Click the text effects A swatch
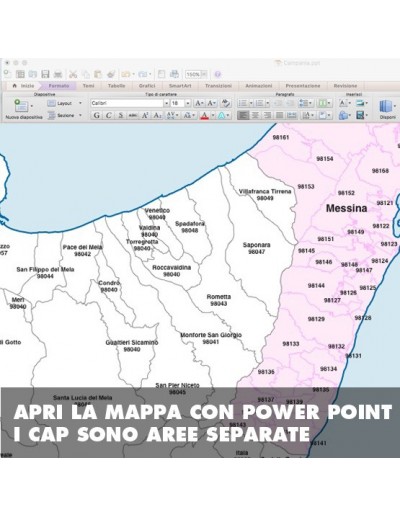400x517 pixels. click(x=221, y=115)
